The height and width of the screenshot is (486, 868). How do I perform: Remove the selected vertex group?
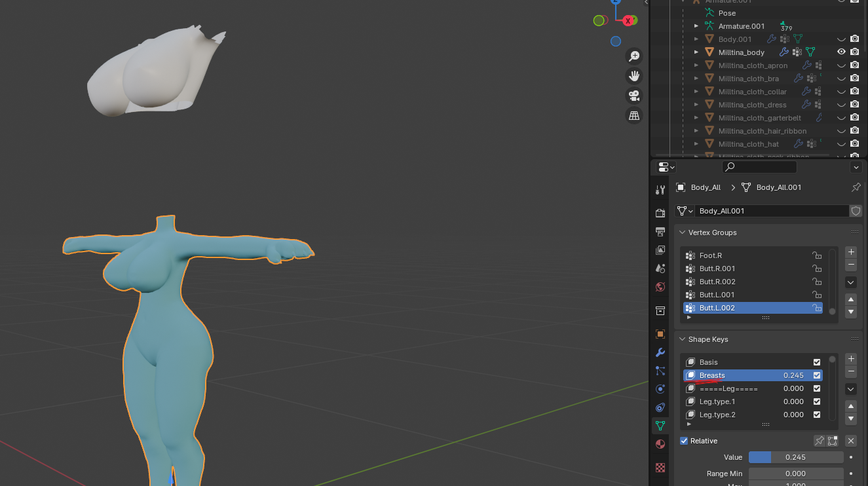pyautogui.click(x=851, y=265)
